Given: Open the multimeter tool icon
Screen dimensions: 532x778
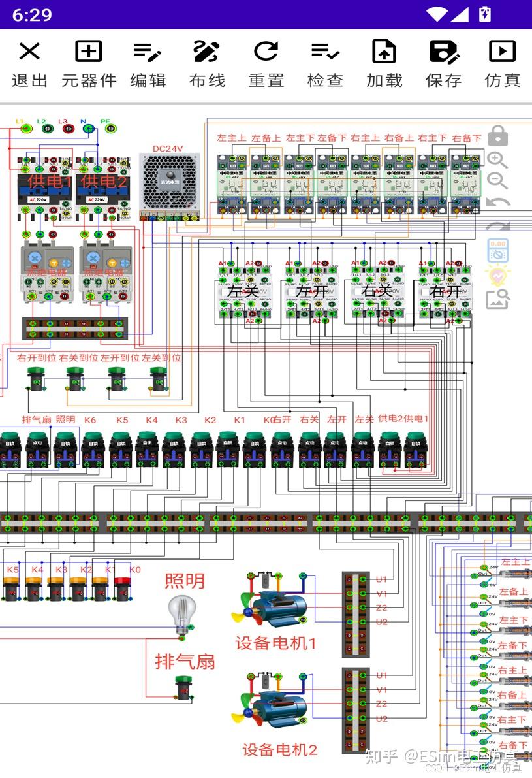Looking at the screenshot, I should [498, 250].
